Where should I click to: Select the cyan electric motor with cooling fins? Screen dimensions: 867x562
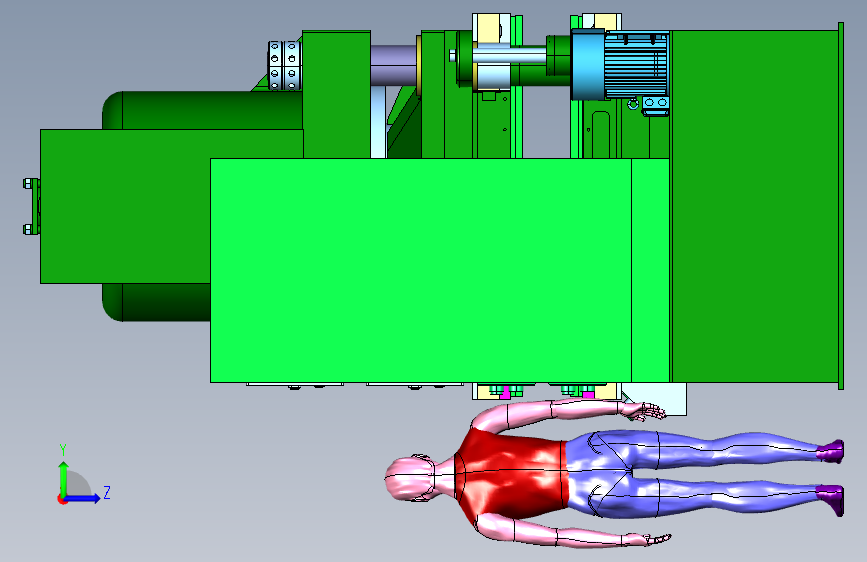tap(621, 65)
